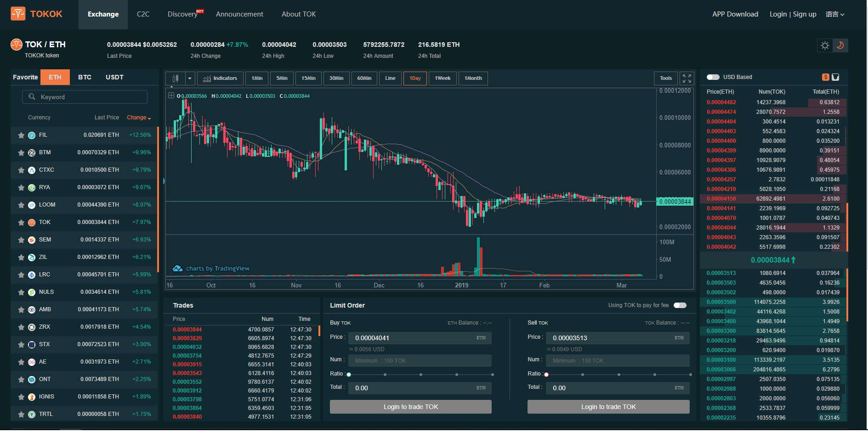This screenshot has height=432, width=868.
Task: Click the TOKOK logo in the header
Action: (x=37, y=14)
